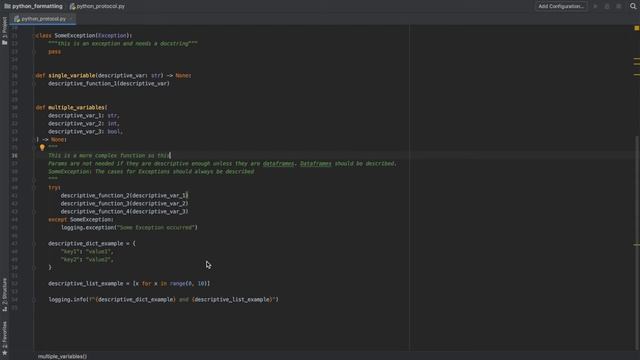Click 'descriptive_list_example' list comprehension line

129,284
